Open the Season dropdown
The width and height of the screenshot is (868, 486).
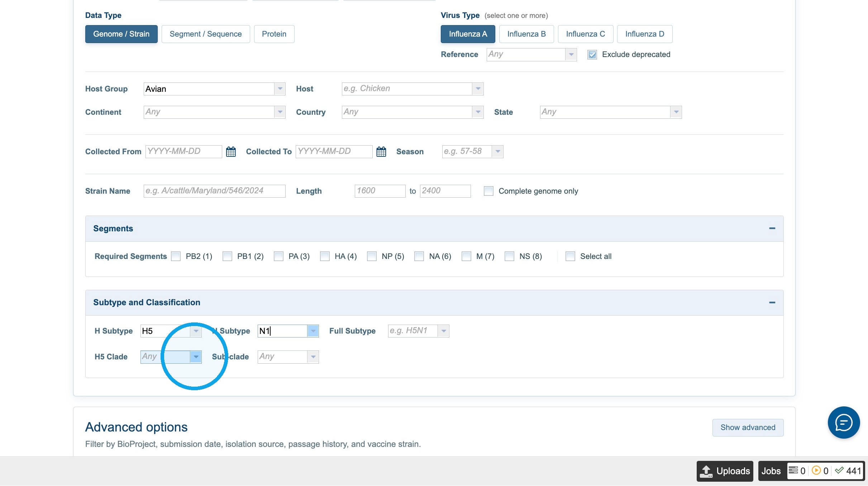[497, 151]
